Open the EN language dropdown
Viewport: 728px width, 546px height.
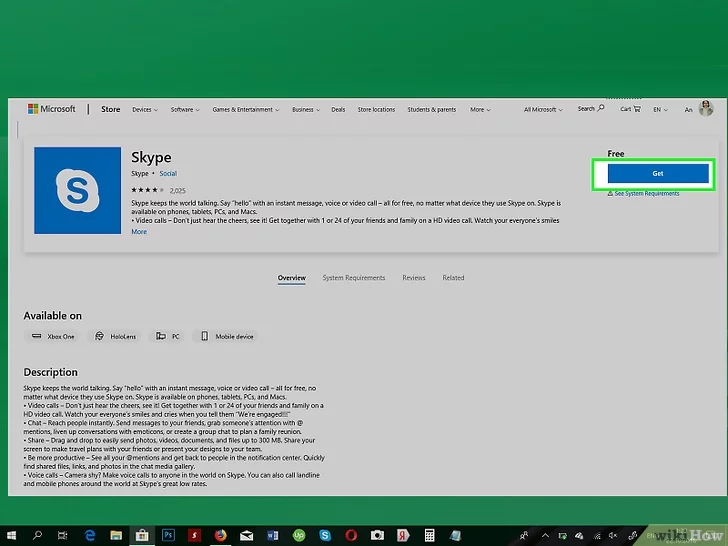click(660, 110)
